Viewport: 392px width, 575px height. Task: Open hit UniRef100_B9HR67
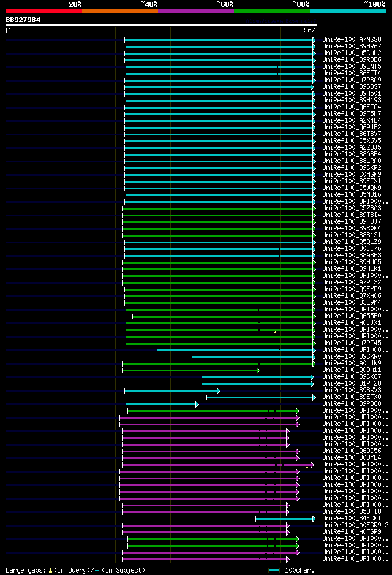point(352,46)
